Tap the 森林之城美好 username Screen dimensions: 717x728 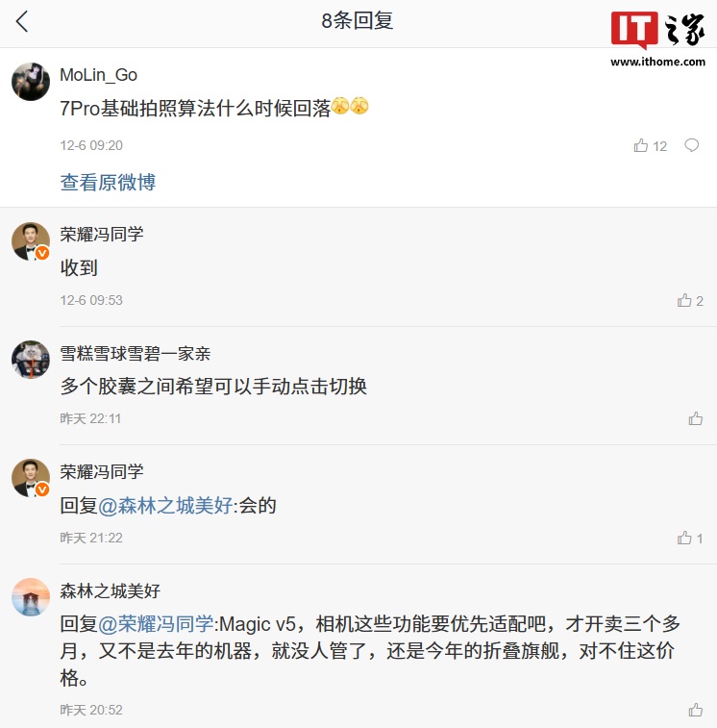coord(111,590)
